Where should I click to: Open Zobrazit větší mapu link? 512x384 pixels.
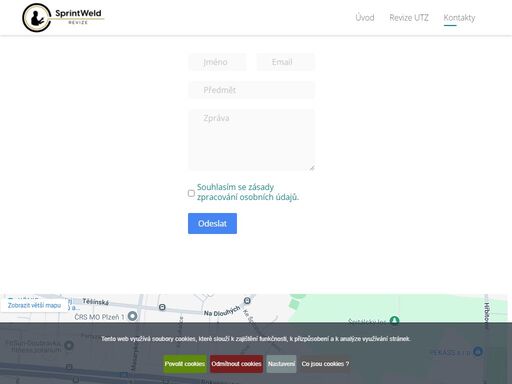click(x=34, y=305)
